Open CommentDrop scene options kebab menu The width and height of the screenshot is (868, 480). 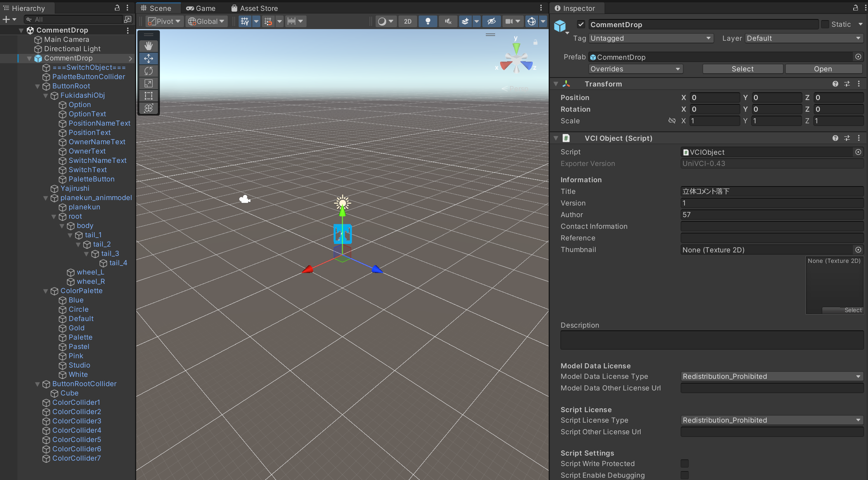pos(128,30)
